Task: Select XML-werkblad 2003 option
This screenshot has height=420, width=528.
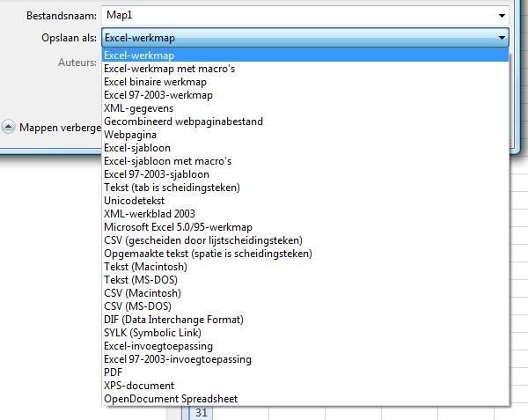Action: click(x=305, y=214)
